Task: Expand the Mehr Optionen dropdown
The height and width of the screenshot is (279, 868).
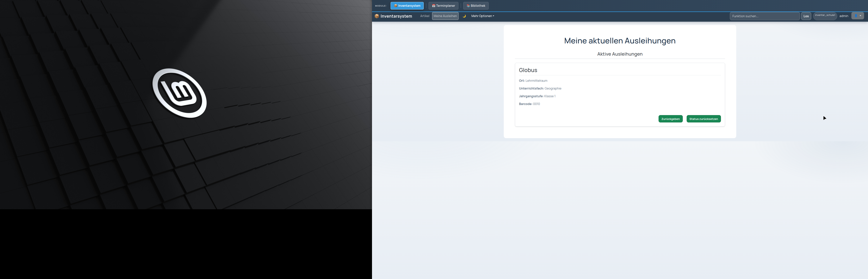Action: point(482,16)
